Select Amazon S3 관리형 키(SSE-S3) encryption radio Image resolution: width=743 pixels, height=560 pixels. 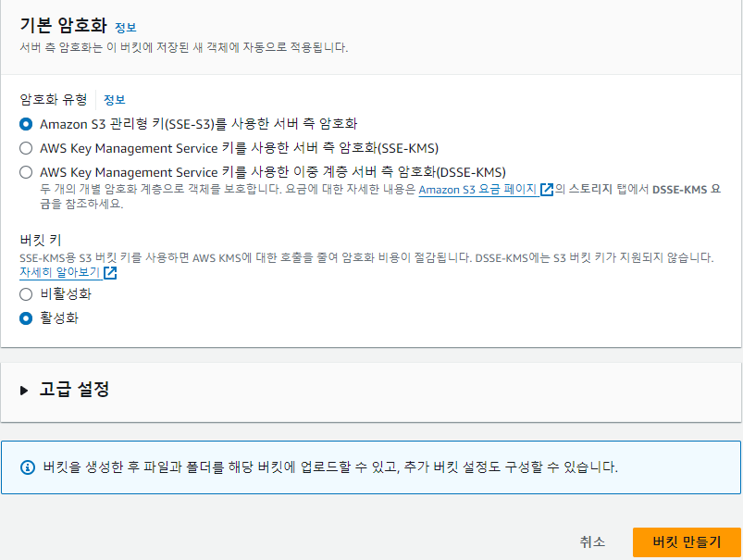26,124
